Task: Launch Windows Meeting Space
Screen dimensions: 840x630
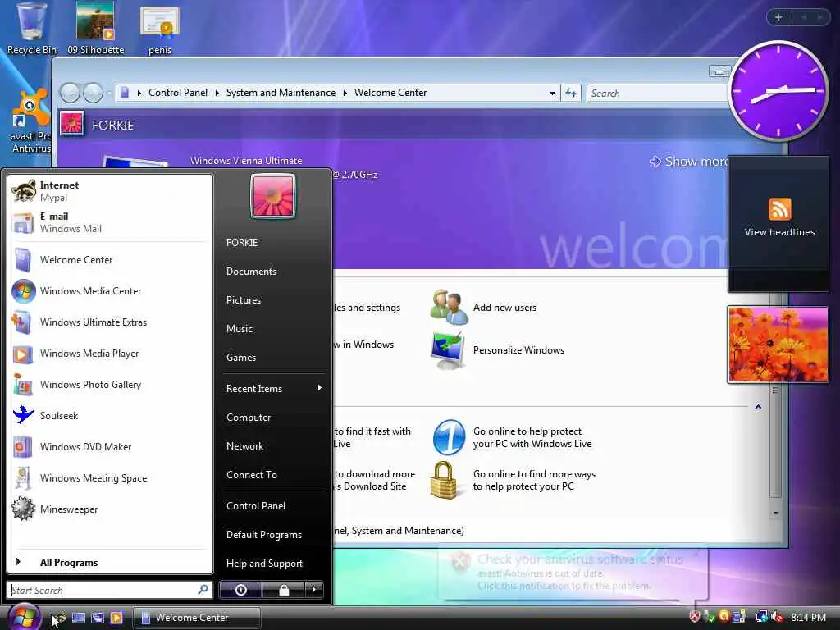Action: pyautogui.click(x=110, y=478)
